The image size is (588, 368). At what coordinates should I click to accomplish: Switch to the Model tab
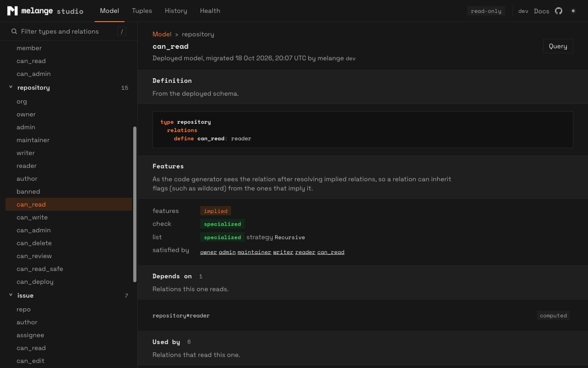[109, 11]
